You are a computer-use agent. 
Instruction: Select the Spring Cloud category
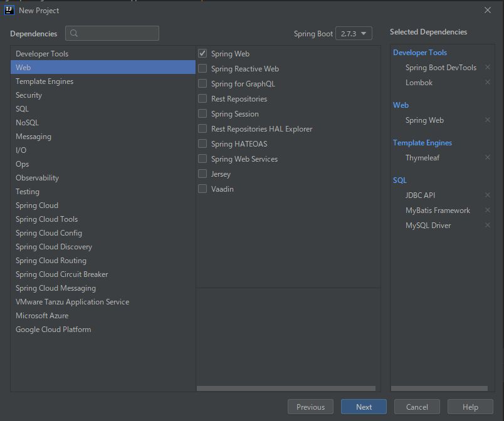(103, 205)
